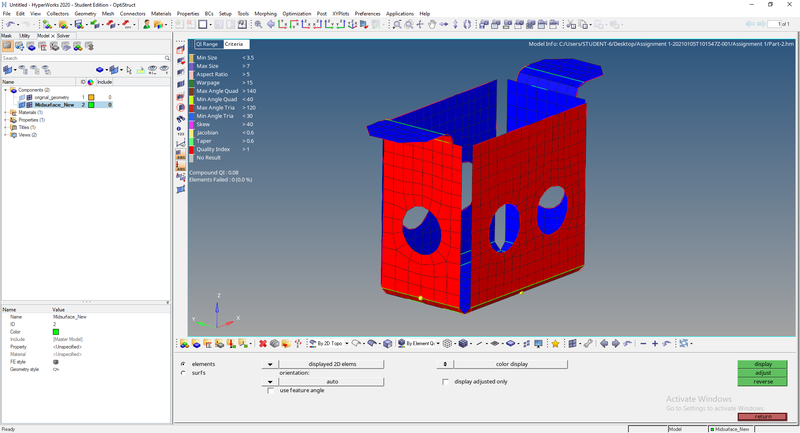Click the cursor selector icon in the browser toolbar

[x=129, y=70]
